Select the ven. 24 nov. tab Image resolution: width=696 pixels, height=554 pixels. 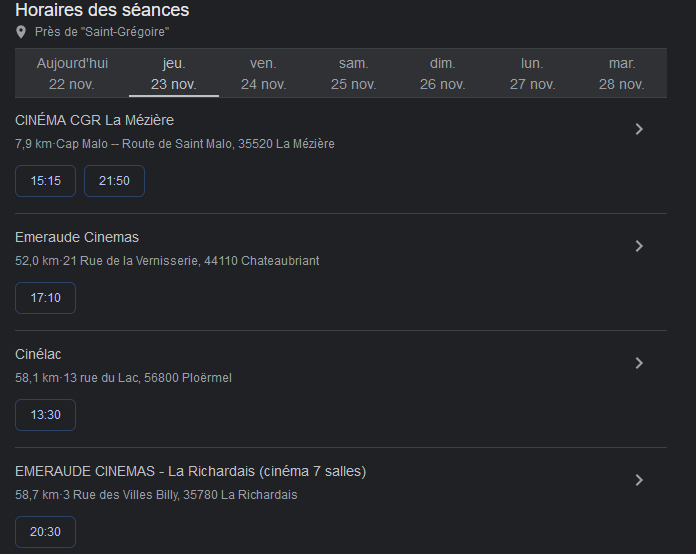[263, 73]
